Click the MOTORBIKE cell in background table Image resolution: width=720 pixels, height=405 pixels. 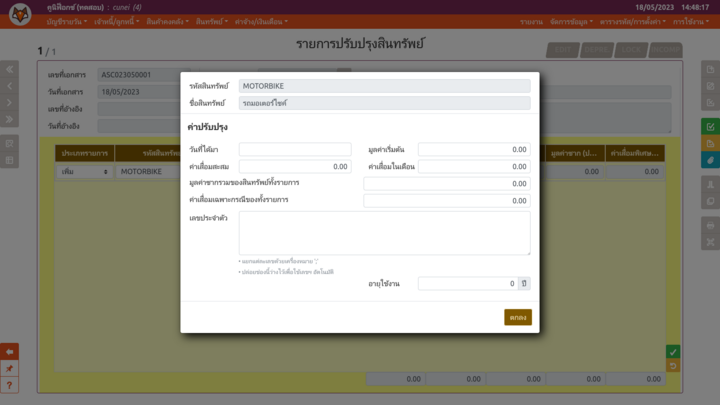click(x=147, y=171)
